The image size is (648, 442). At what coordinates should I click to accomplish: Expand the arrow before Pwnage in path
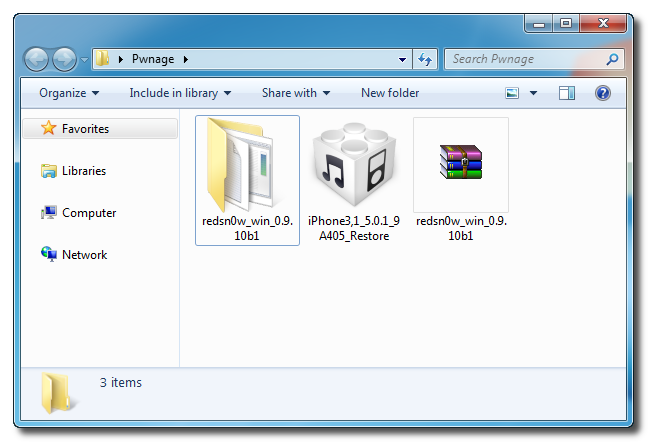121,59
